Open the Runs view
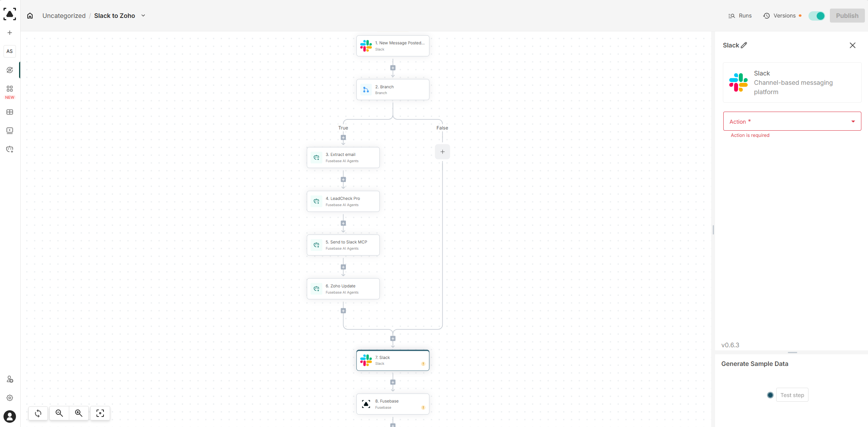 [740, 16]
